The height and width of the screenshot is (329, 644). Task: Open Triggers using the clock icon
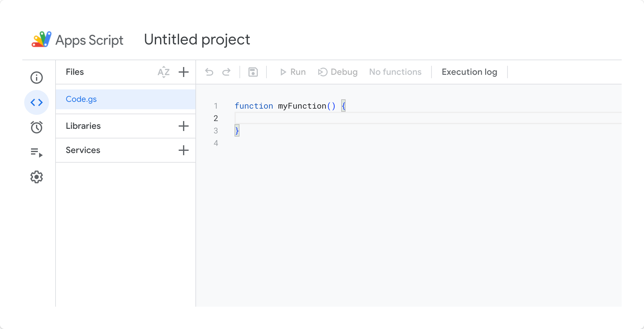37,127
